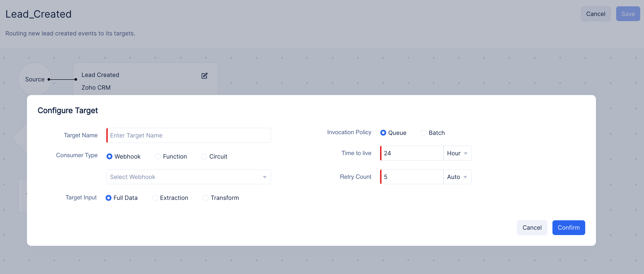Click the Save button in header
This screenshot has height=274, width=644.
[x=628, y=14]
